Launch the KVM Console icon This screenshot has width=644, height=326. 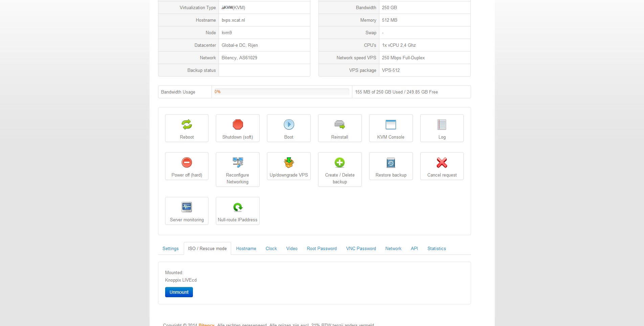391,125
